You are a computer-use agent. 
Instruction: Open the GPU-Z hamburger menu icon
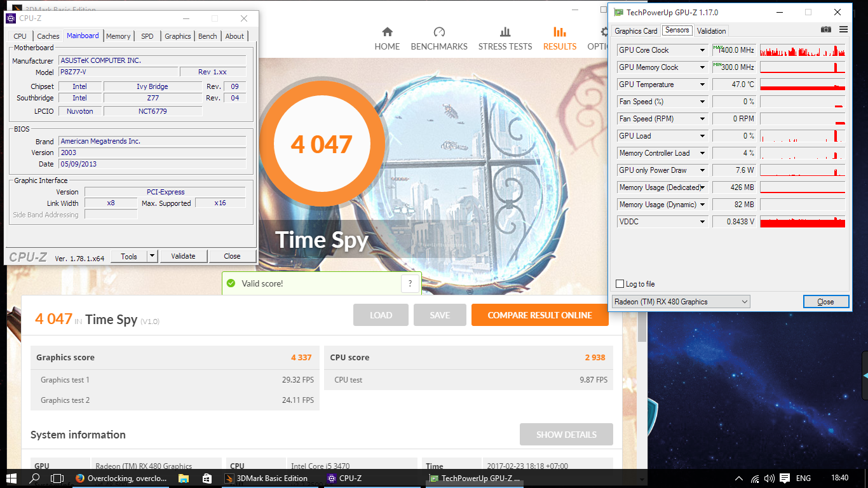coord(843,30)
